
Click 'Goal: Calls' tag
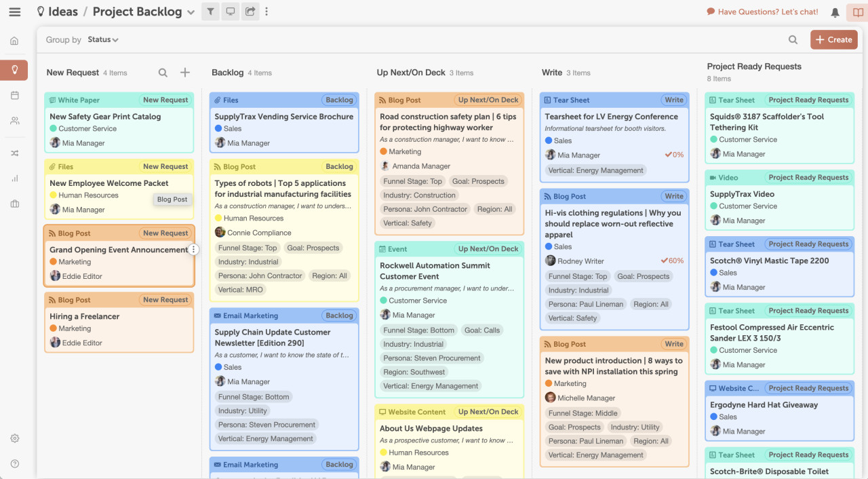pos(482,330)
